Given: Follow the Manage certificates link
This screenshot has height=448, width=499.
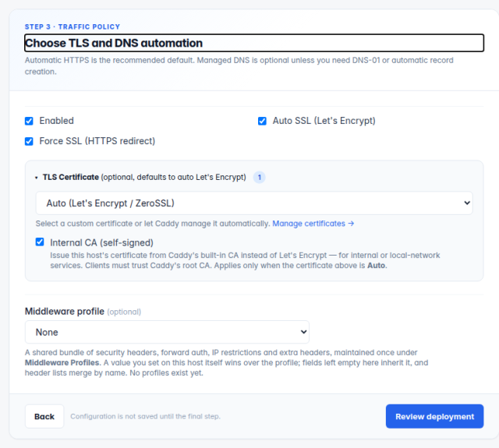Looking at the screenshot, I should pyautogui.click(x=313, y=224).
